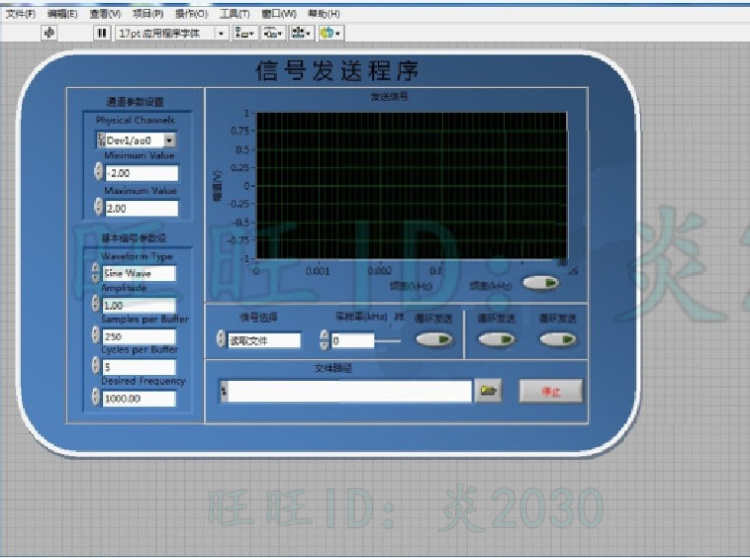Image resolution: width=750 pixels, height=558 pixels.
Task: Click the red 停止 stop button
Action: click(x=551, y=392)
